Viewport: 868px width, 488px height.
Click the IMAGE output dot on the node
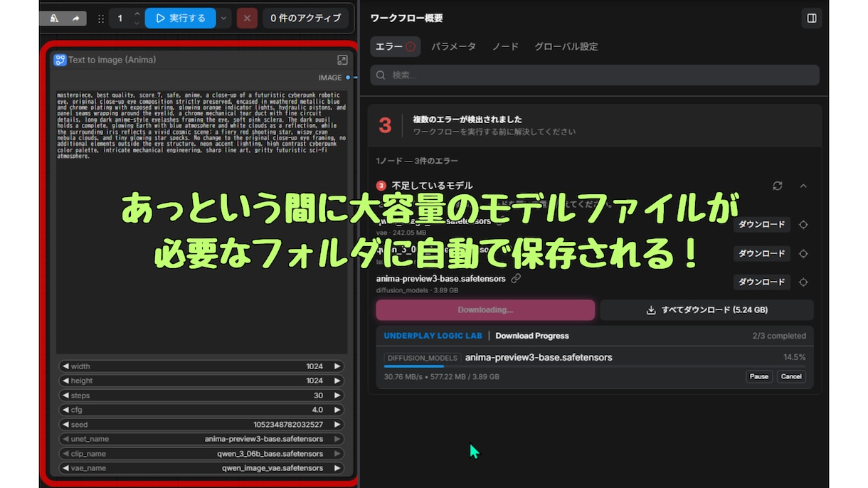(348, 78)
